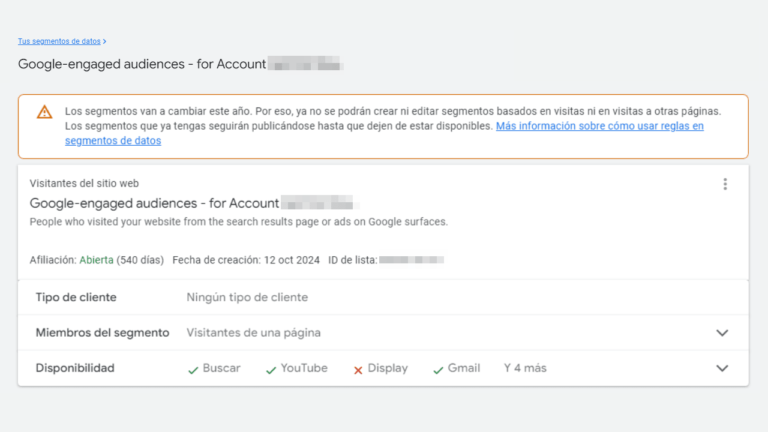Click 'Y 4 más' availability text
This screenshot has height=432, width=768.
(525, 368)
